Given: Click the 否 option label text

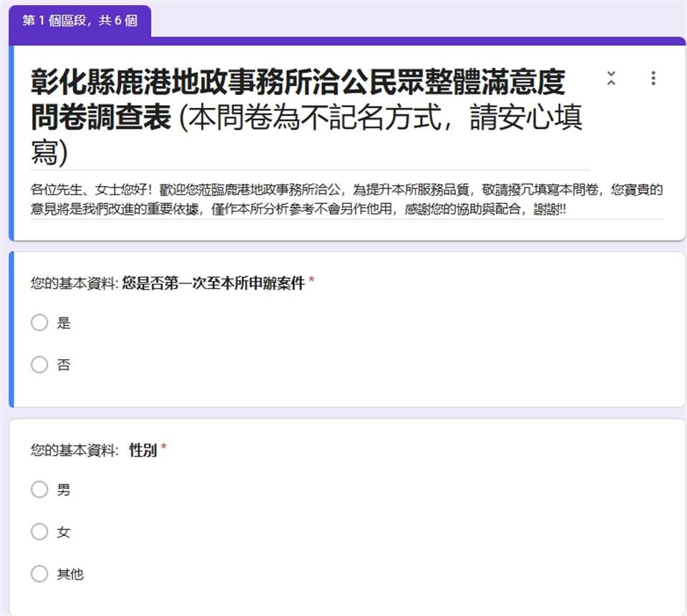Looking at the screenshot, I should point(64,365).
